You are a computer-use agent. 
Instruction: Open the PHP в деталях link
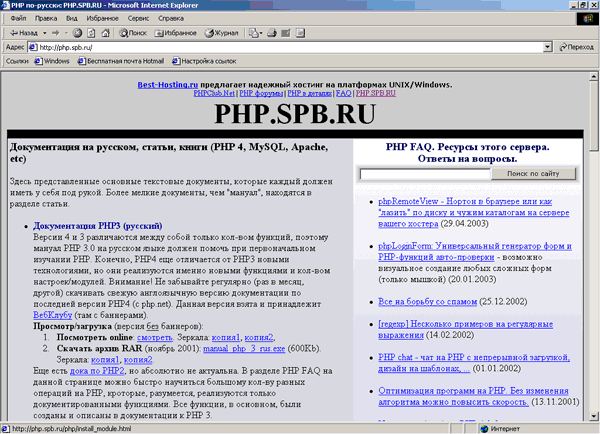pyautogui.click(x=310, y=93)
